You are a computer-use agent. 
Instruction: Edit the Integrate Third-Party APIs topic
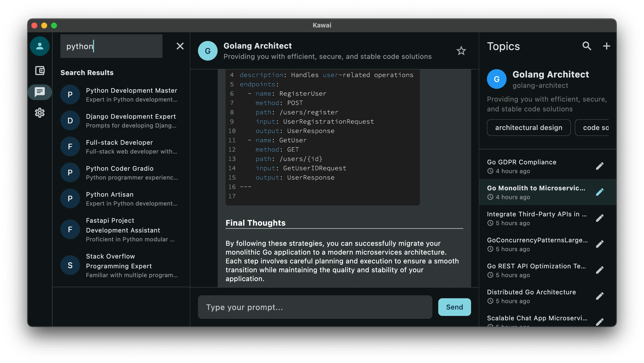600,218
